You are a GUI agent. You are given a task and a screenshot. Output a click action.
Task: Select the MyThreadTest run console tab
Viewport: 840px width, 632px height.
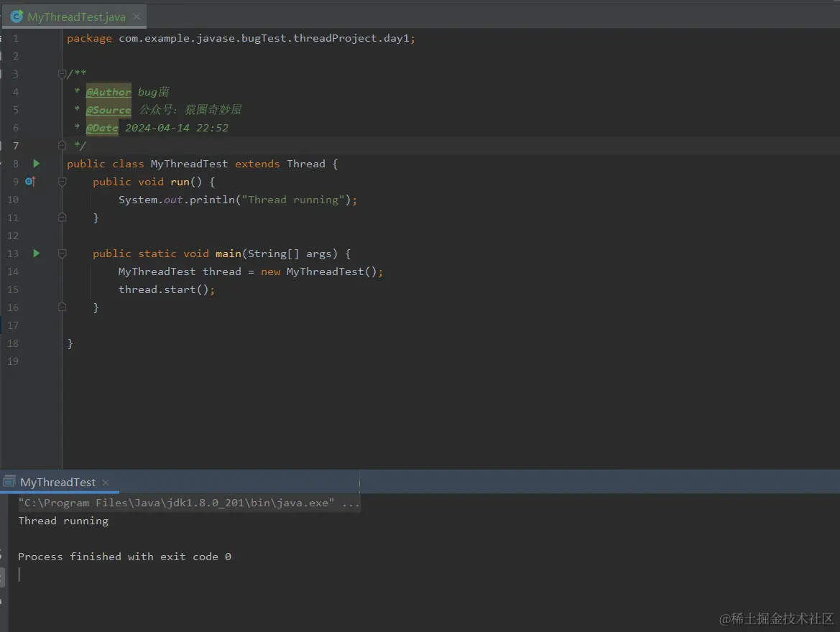[x=58, y=482]
